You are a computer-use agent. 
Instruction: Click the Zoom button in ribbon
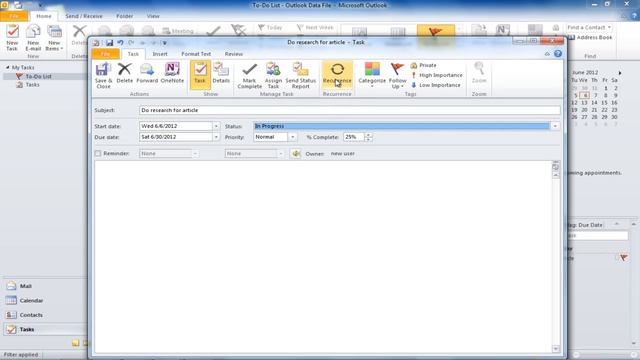pyautogui.click(x=479, y=73)
